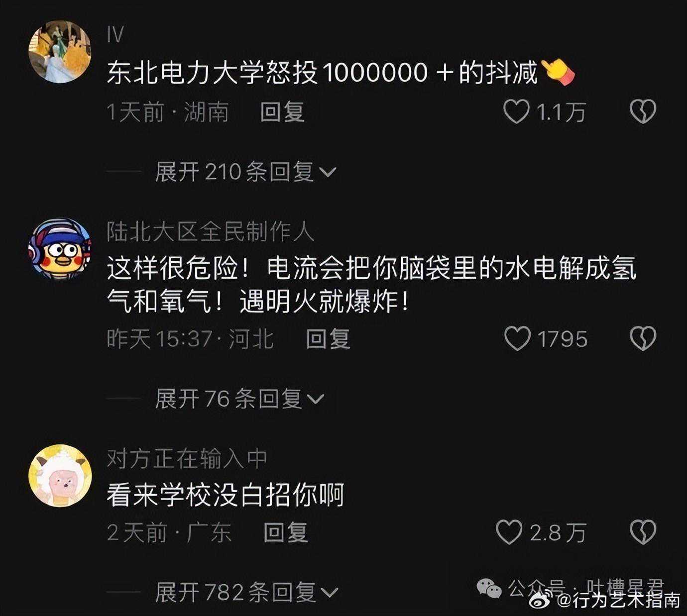Reply to the electrolysis comment via 回复
The width and height of the screenshot is (687, 616).
pos(328,338)
